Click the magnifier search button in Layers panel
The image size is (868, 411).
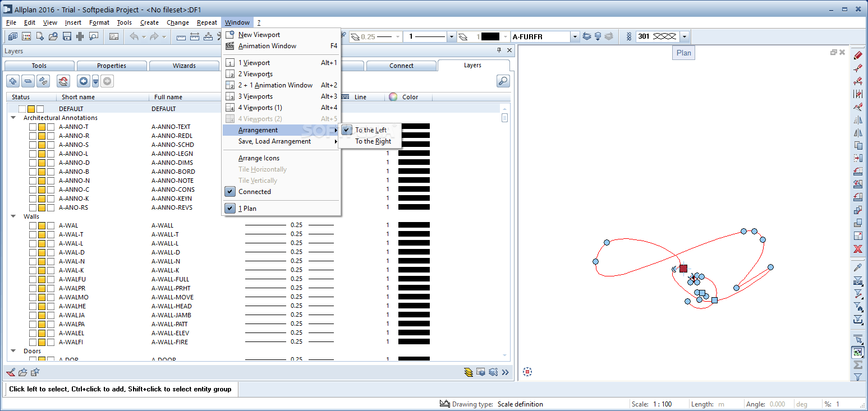503,81
